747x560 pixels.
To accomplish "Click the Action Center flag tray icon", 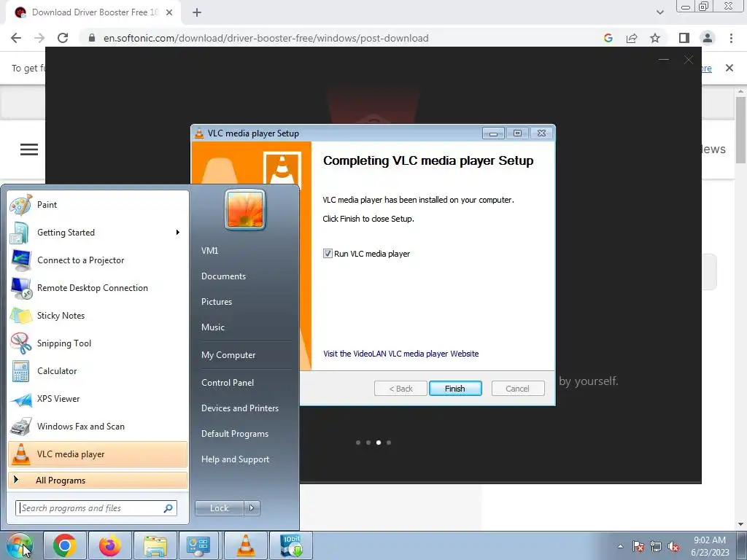I will coord(638,546).
